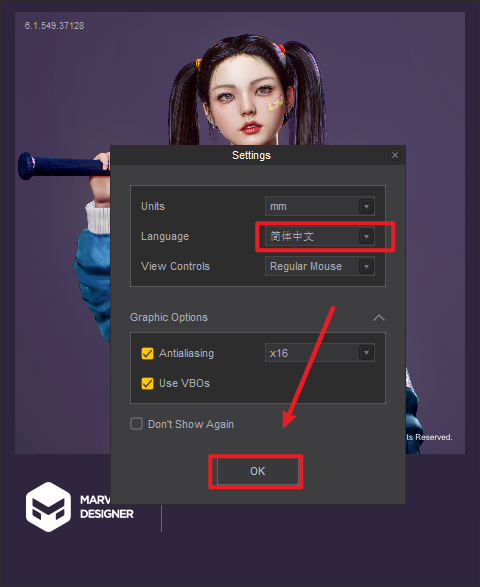Open the Regular Mouse view controls combo box
The image size is (480, 587).
(x=320, y=266)
